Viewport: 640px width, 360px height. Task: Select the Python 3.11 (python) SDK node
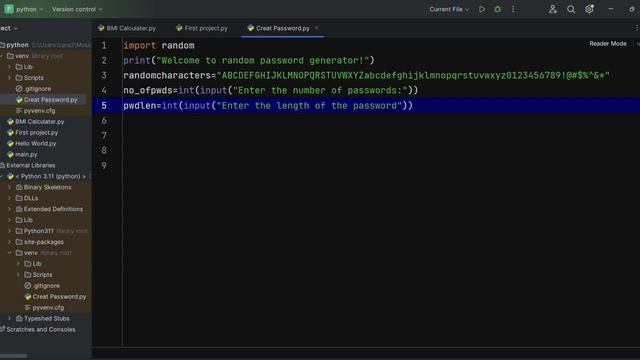[51, 176]
